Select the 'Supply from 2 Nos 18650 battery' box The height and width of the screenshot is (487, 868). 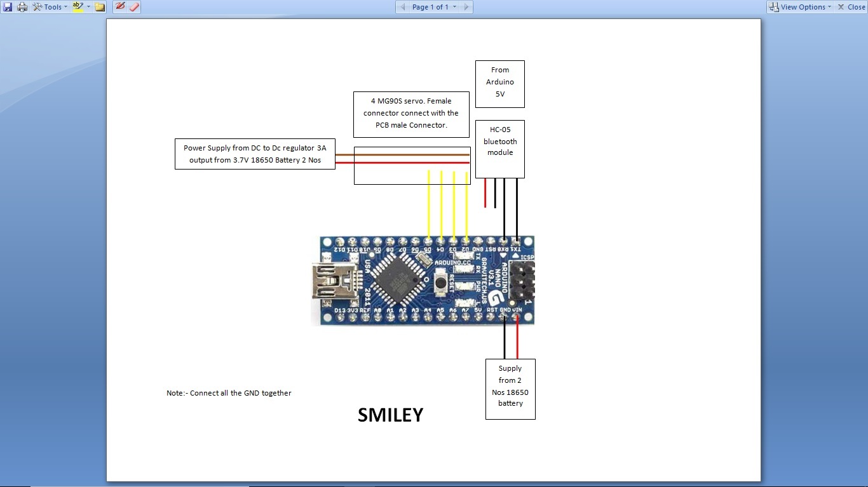tap(510, 389)
